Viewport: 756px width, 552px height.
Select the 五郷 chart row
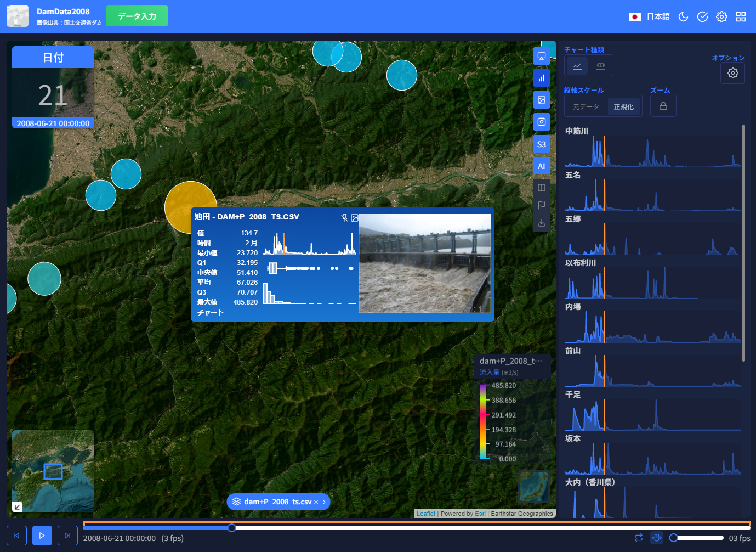click(x=653, y=235)
